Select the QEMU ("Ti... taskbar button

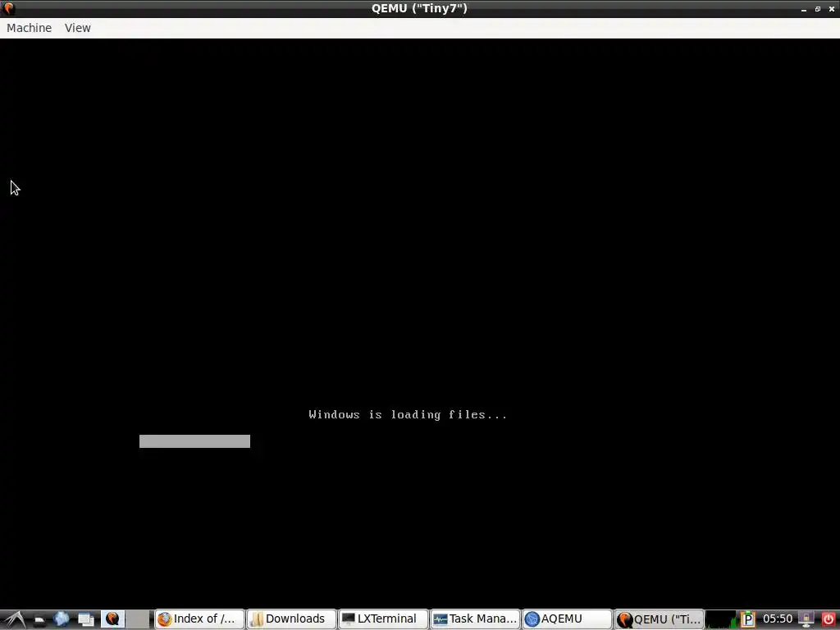(x=659, y=619)
